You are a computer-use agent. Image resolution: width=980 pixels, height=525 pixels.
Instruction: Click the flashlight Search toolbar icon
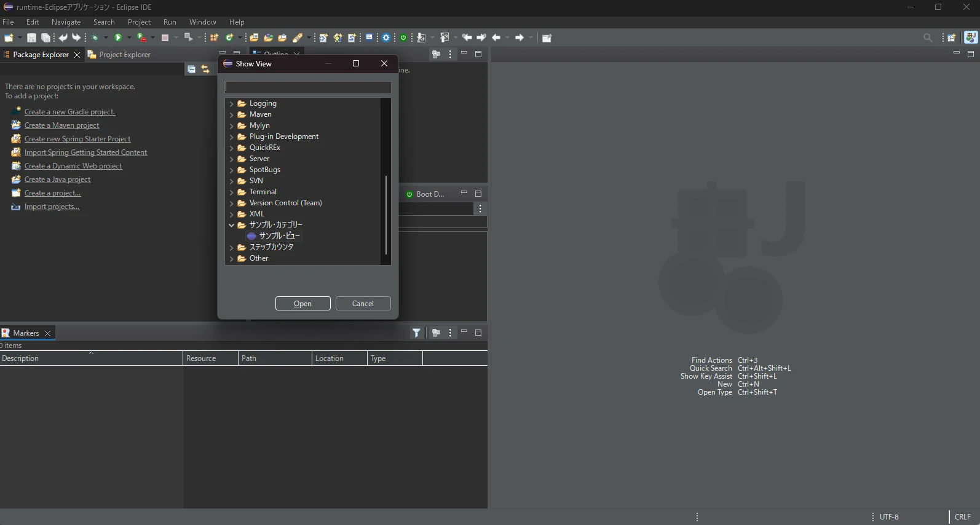(x=298, y=37)
